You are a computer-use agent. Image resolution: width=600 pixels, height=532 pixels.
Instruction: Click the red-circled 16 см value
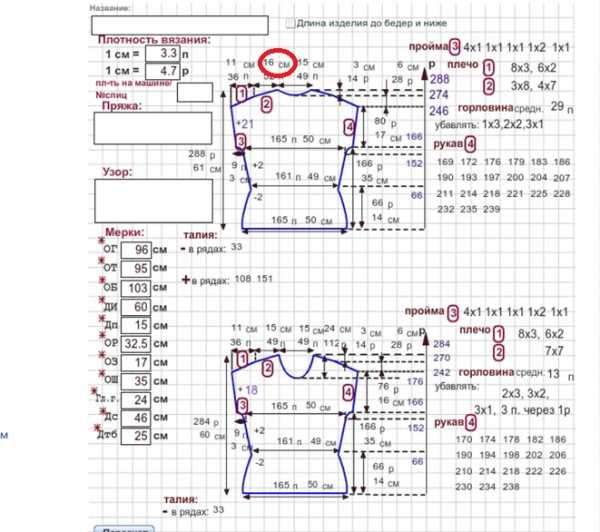pos(277,63)
